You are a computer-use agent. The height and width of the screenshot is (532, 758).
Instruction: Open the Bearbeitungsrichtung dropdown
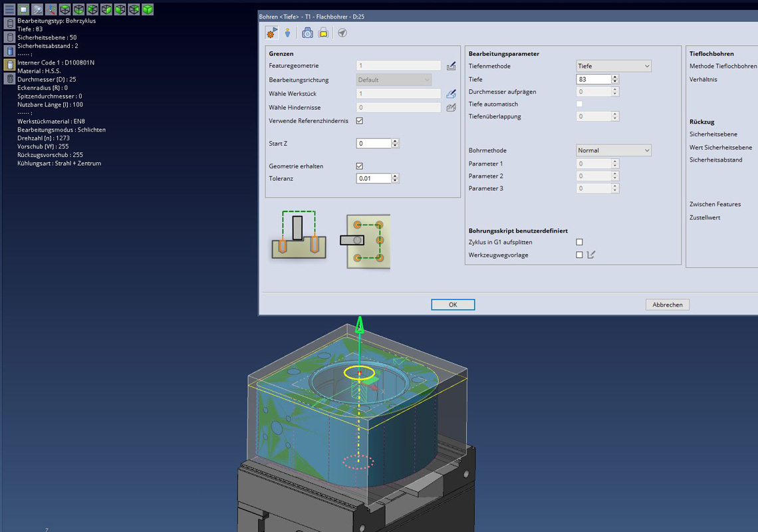[x=394, y=80]
